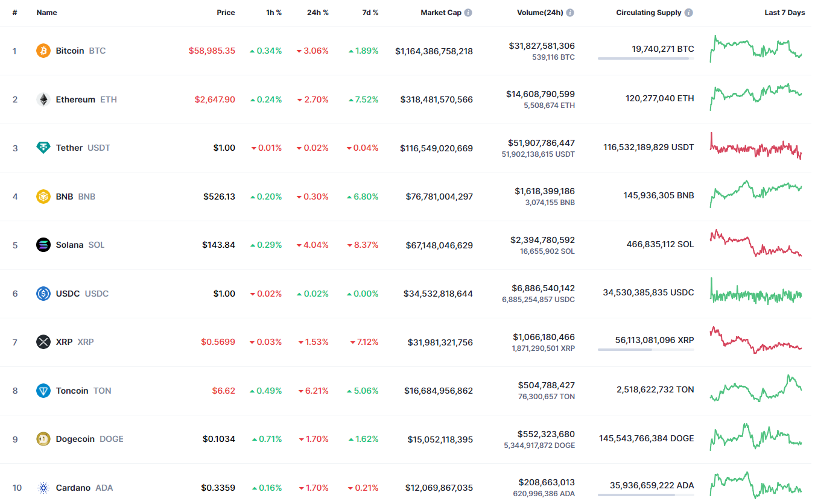815x504 pixels.
Task: Click the Ethereum diamond icon
Action: pos(43,99)
